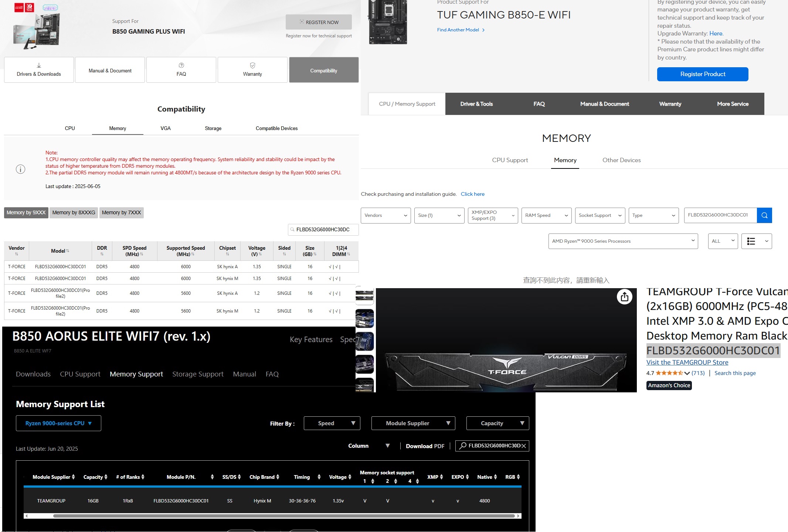
Task: Open the FAQ tile on MSI page
Action: (x=181, y=70)
